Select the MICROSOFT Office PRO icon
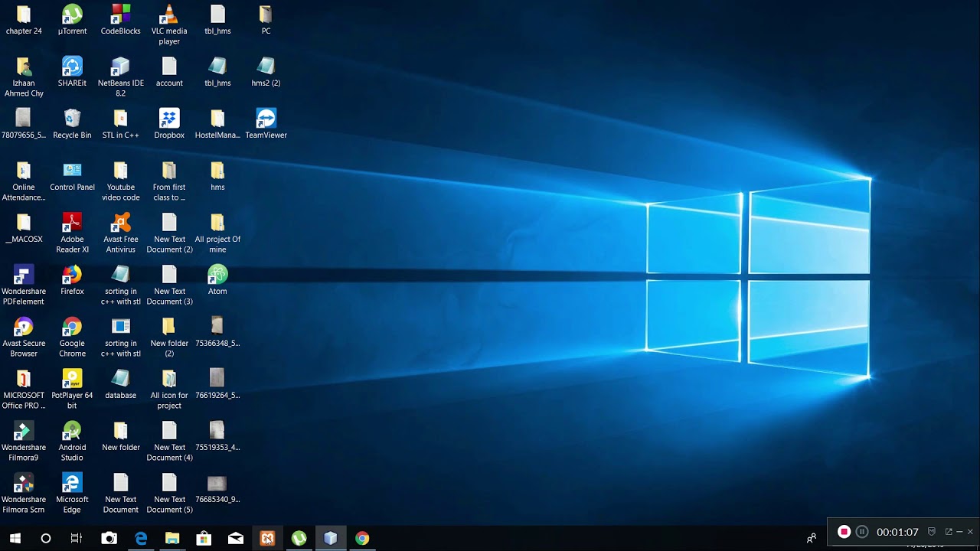The width and height of the screenshot is (980, 551). (x=24, y=389)
